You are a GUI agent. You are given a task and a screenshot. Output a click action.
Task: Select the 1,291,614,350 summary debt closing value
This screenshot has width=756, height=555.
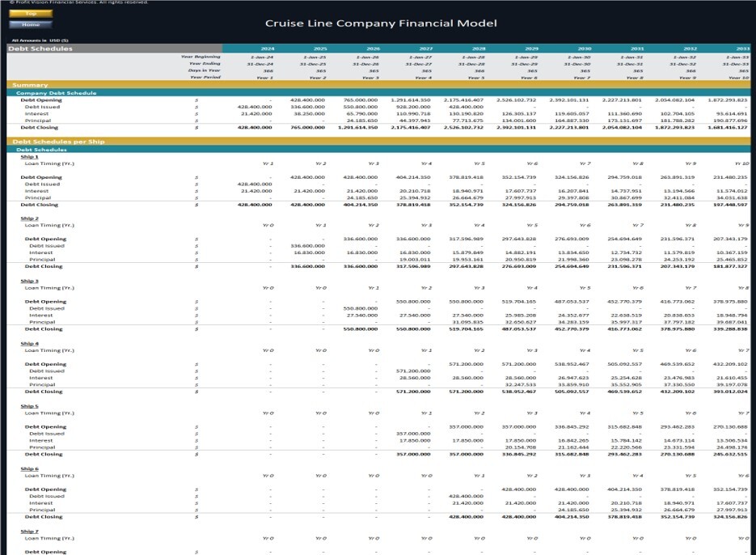(x=357, y=127)
